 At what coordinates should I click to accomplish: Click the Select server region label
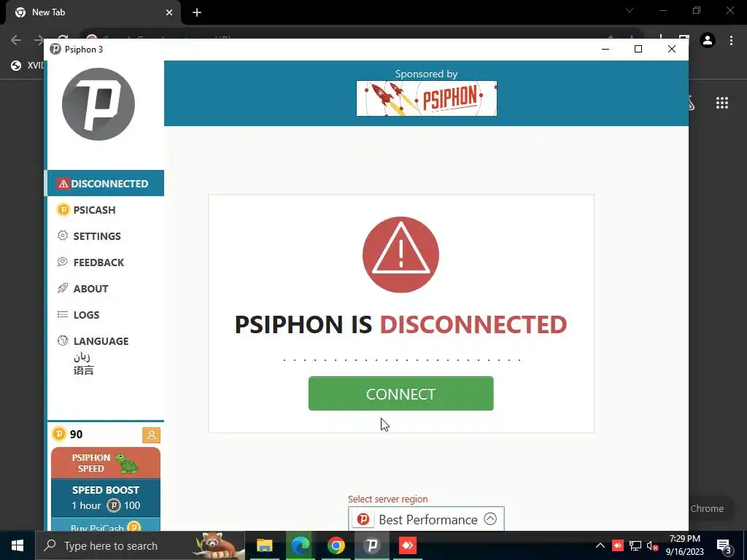point(388,499)
